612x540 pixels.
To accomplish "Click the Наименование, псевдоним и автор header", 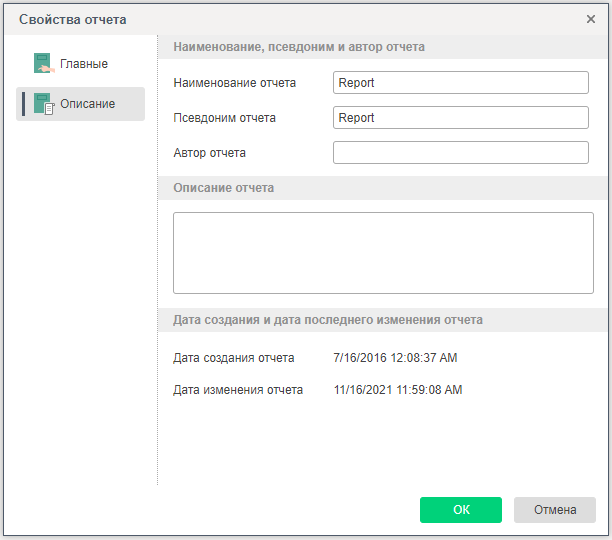I will pos(299,47).
